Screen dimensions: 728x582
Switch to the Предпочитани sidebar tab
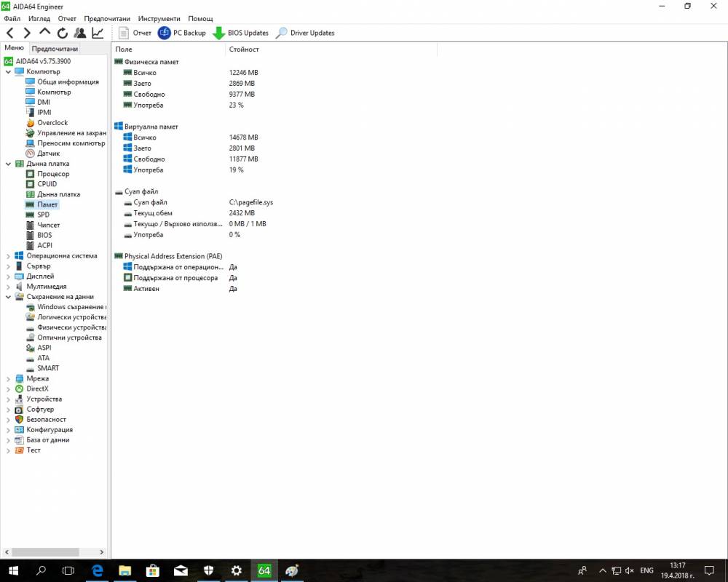click(55, 48)
